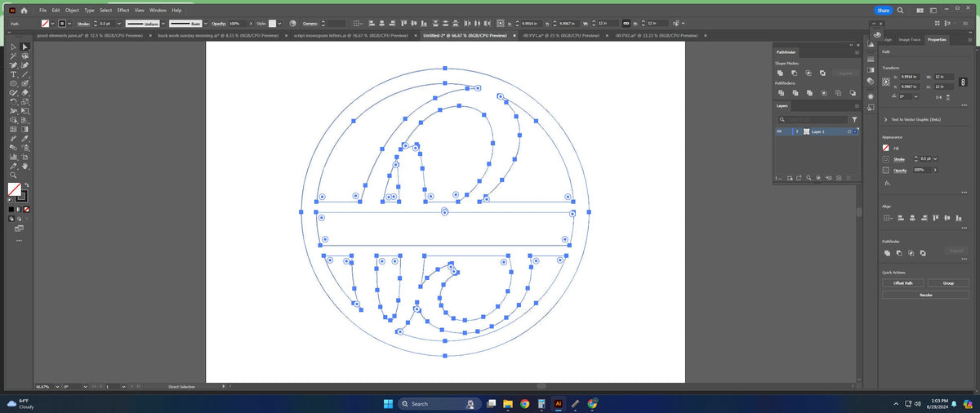Open the Opacity arrow in Properties panel
Viewport: 980px width, 413px height.
(935, 170)
